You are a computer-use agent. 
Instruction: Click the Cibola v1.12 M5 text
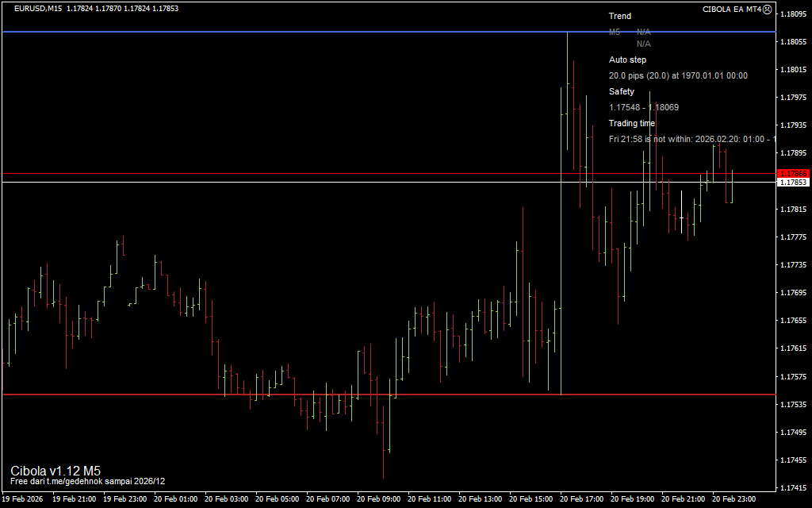click(56, 470)
